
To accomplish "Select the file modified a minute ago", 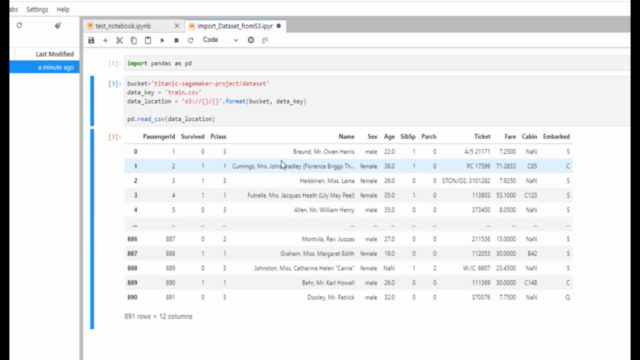I will point(44,67).
